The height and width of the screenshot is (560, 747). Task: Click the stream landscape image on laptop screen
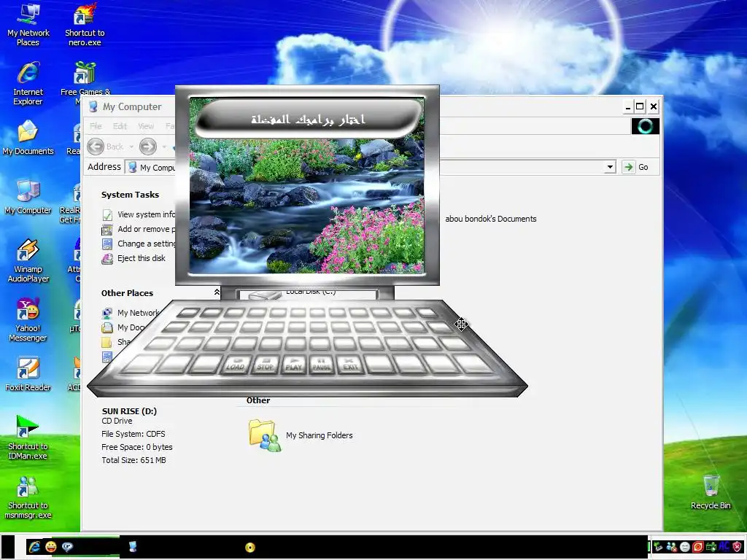(307, 206)
